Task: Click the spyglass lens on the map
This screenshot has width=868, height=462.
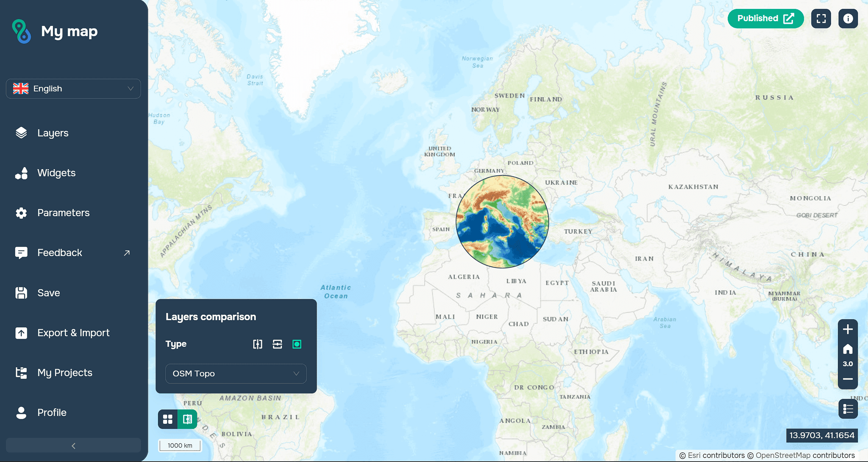Action: point(502,222)
